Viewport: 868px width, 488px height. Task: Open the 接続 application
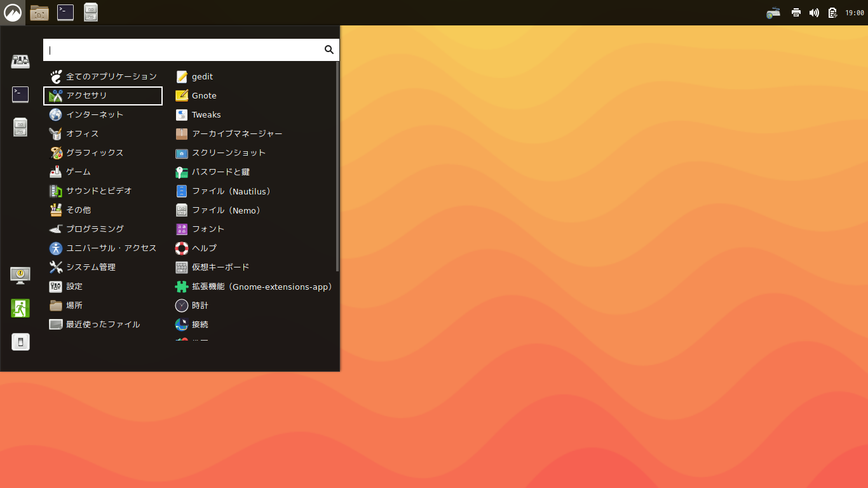tap(253, 325)
